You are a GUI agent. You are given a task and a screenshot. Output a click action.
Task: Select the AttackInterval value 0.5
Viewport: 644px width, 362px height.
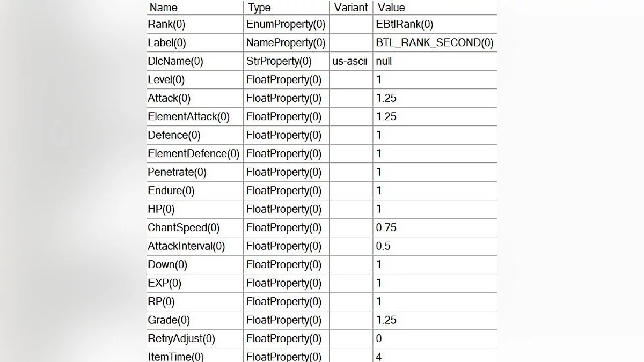383,246
